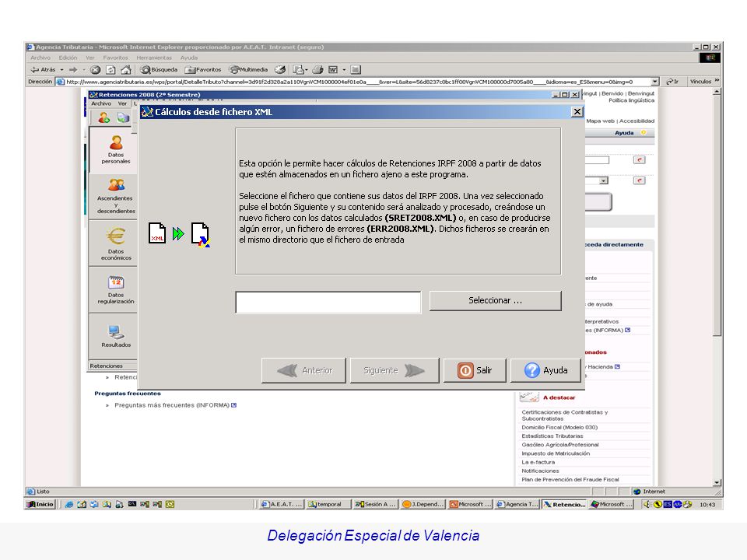Click the Seleccionar ... button
Image resolution: width=747 pixels, height=560 pixels.
(496, 301)
